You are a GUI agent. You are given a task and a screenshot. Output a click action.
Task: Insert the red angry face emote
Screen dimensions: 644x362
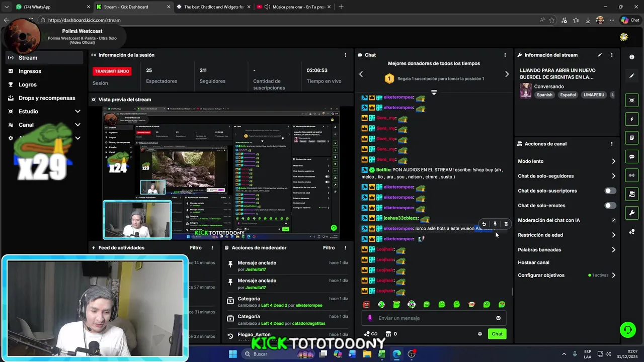[366, 304]
